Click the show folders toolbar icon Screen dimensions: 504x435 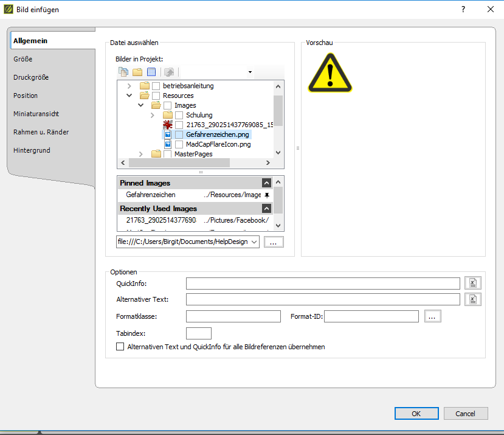137,72
